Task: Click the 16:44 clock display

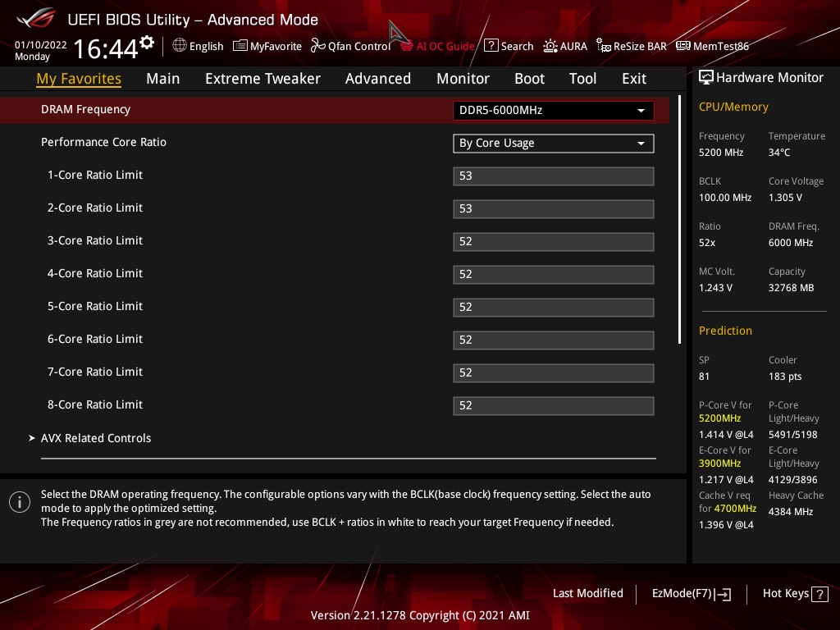Action: tap(106, 48)
